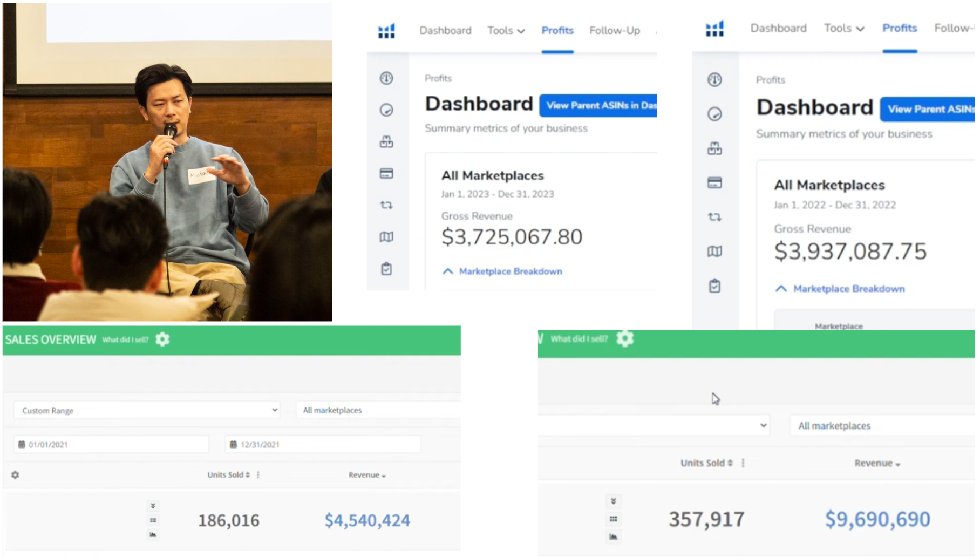Image resolution: width=980 pixels, height=557 pixels.
Task: Open the gauge sidebar icon in the 2022 panel
Action: click(714, 80)
